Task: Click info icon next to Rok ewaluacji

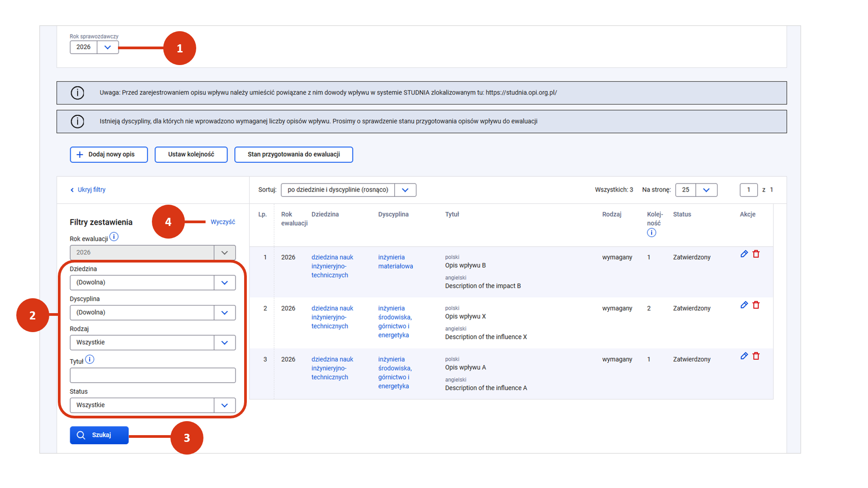Action: click(114, 237)
